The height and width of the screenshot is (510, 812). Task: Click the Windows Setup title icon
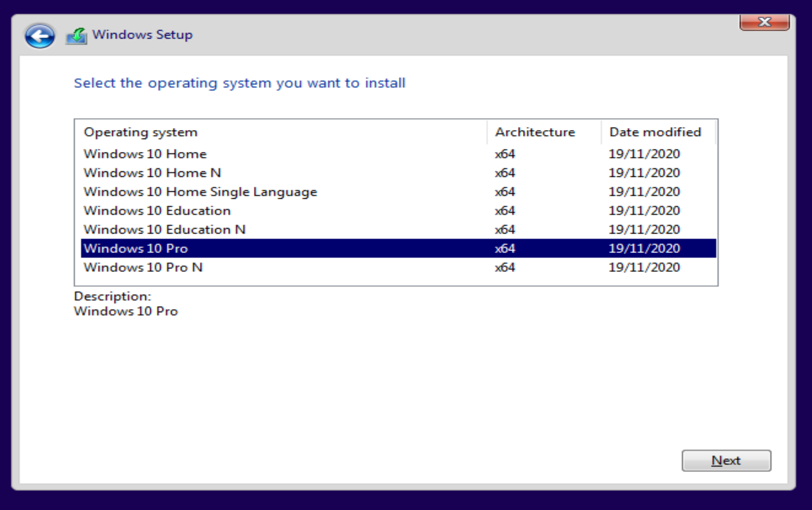pyautogui.click(x=77, y=36)
